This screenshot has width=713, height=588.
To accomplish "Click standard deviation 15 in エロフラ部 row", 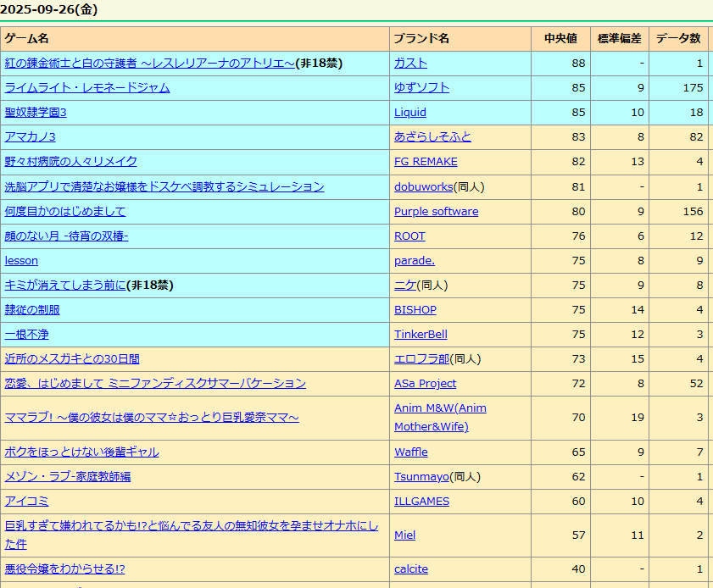I will point(638,358).
